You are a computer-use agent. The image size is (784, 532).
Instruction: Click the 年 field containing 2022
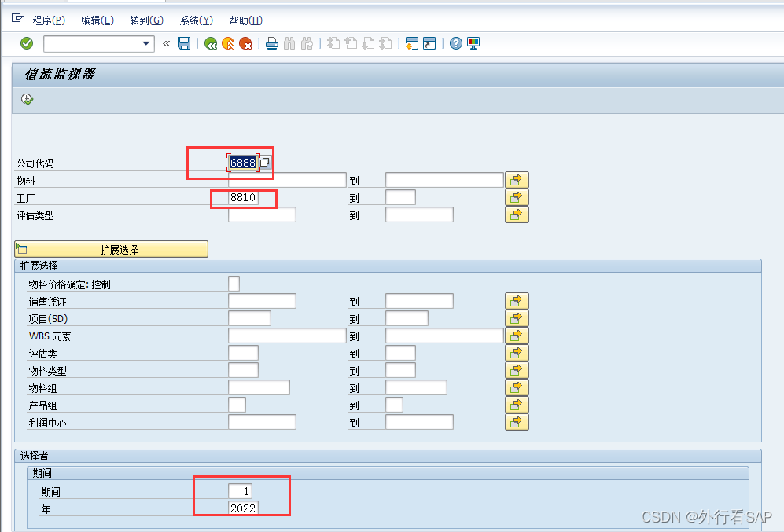tap(244, 508)
